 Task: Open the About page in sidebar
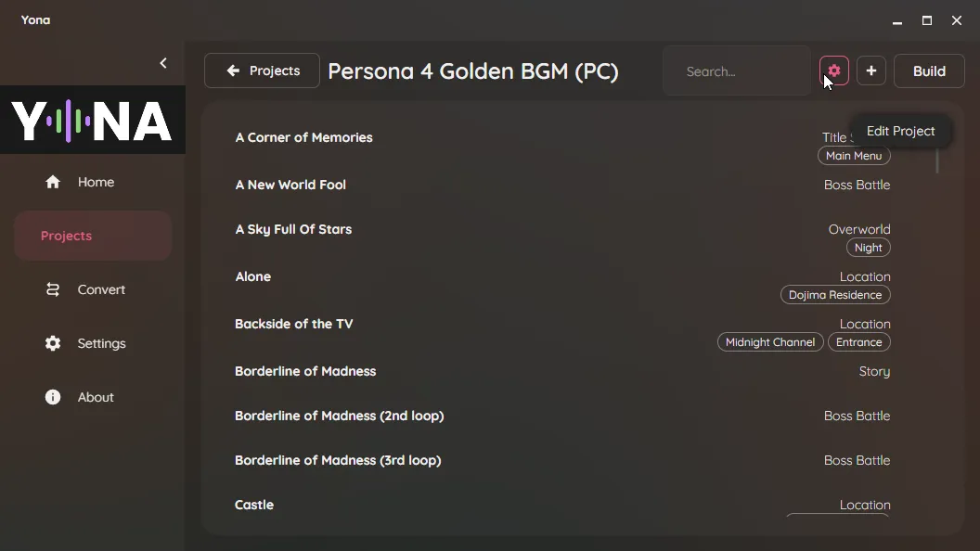(93, 397)
